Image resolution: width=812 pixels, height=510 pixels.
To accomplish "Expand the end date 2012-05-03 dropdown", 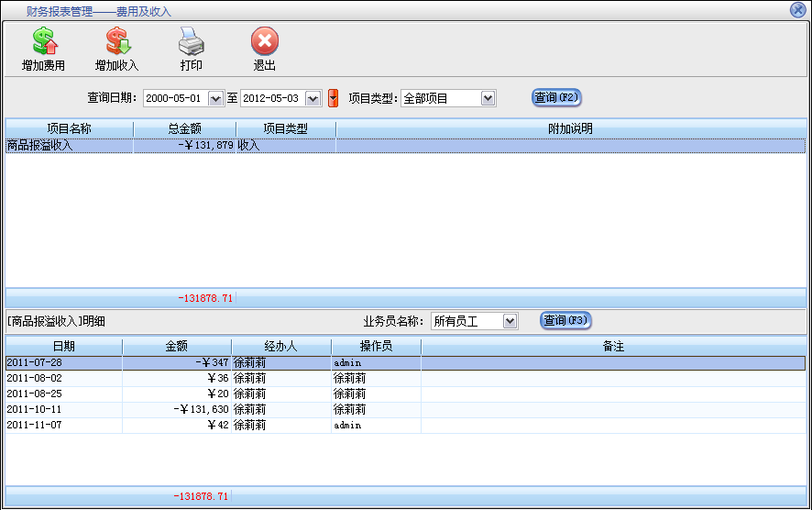I will 313,98.
